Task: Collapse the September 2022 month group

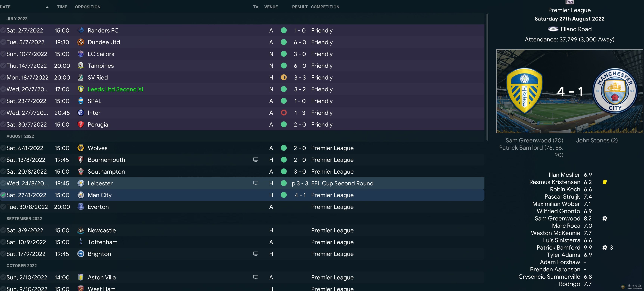Action: click(x=24, y=219)
